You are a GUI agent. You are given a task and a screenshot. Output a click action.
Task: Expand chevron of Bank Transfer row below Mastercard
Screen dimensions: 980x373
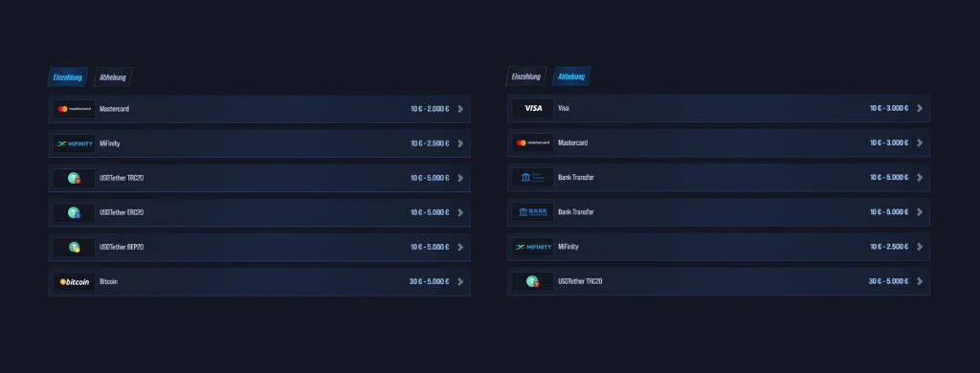[920, 178]
